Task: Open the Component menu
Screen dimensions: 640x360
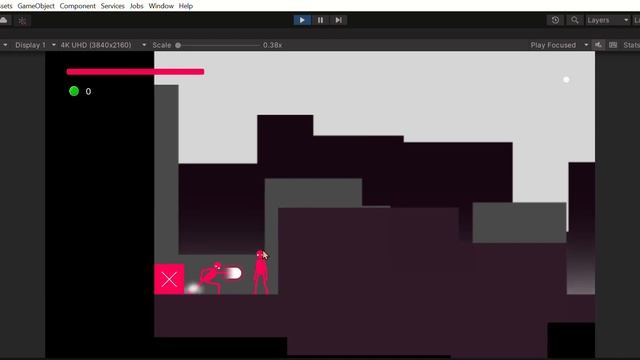Action: 78,6
